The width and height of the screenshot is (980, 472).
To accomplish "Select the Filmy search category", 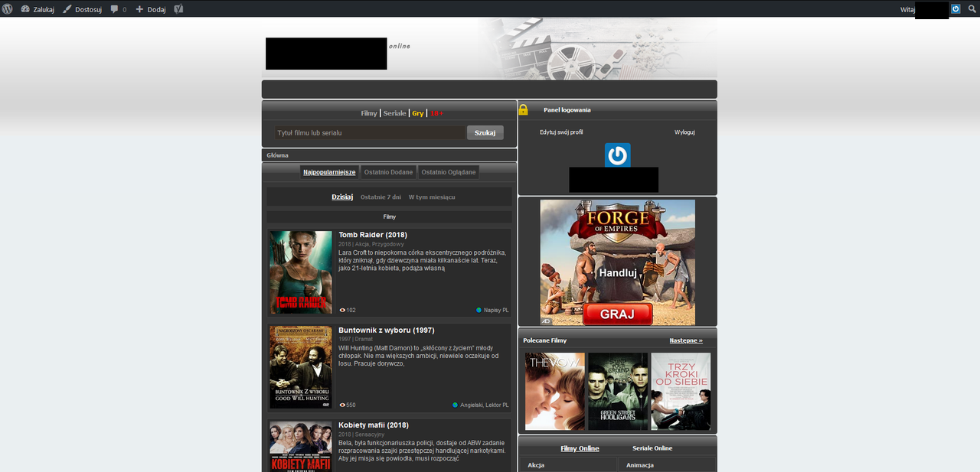I will click(369, 113).
